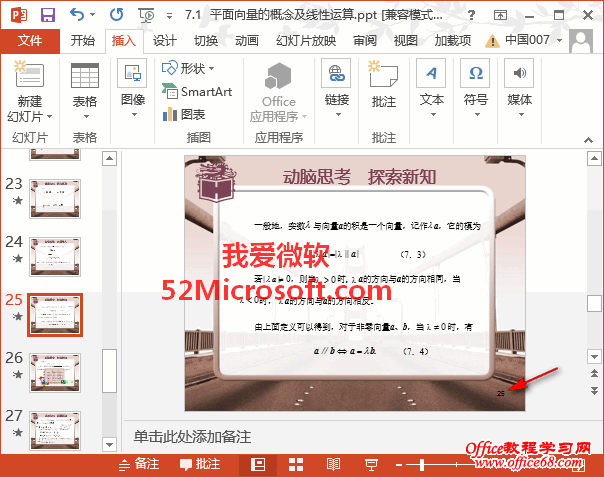Open the 图像 Images dropdown
The image size is (604, 477).
pos(133,89)
